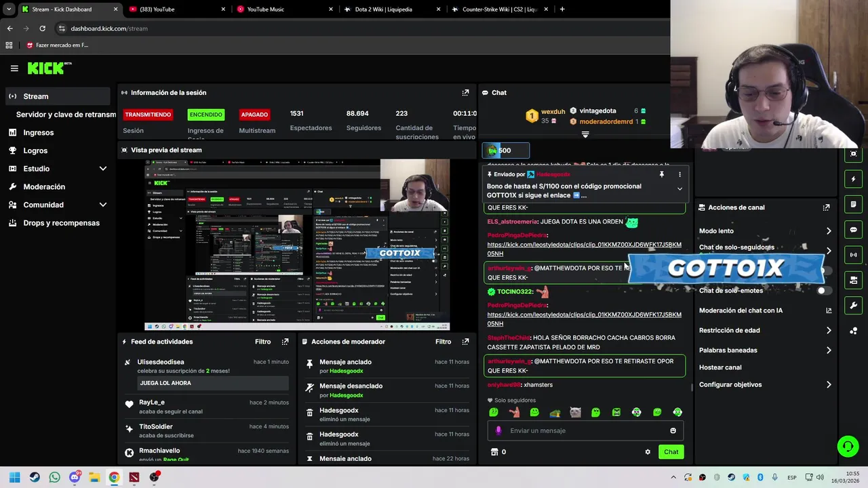
Task: Open the pinned message three-dot menu
Action: pyautogui.click(x=679, y=174)
